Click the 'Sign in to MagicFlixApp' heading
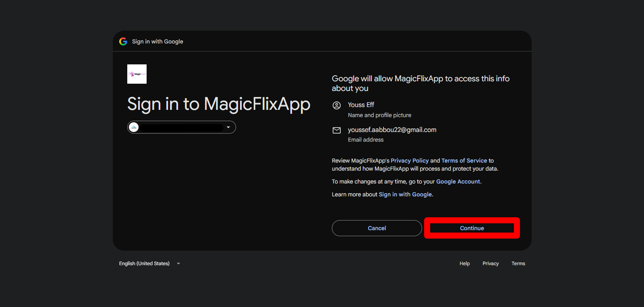The image size is (644, 307). 219,104
